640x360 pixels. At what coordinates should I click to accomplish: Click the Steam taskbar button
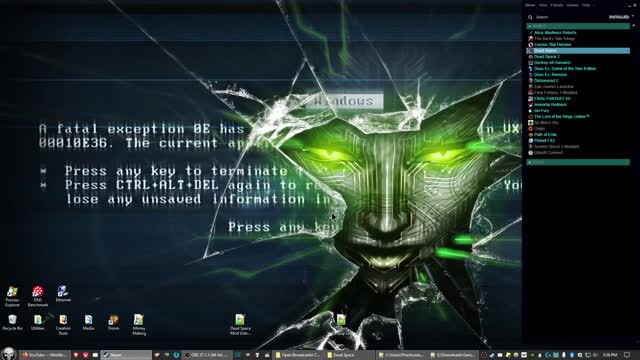coord(126,355)
